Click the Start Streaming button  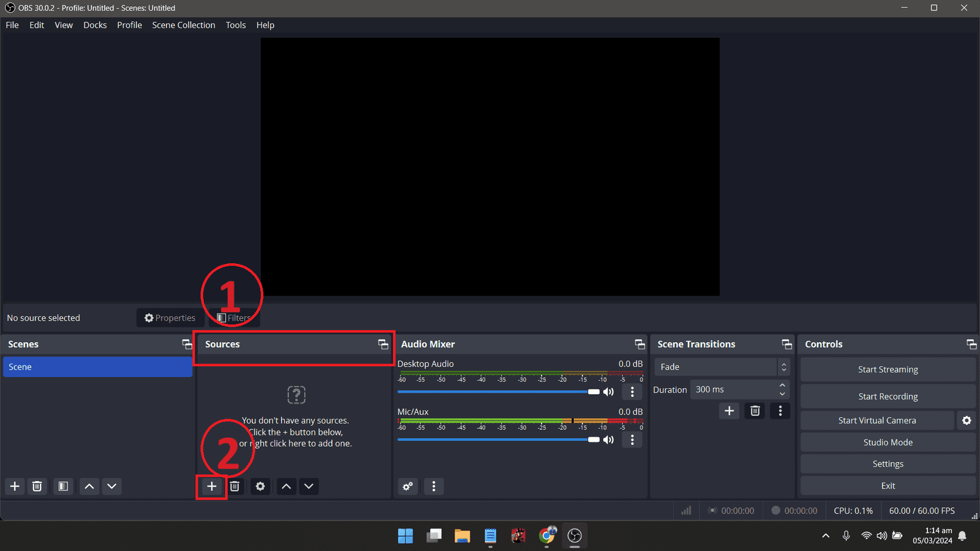click(888, 369)
